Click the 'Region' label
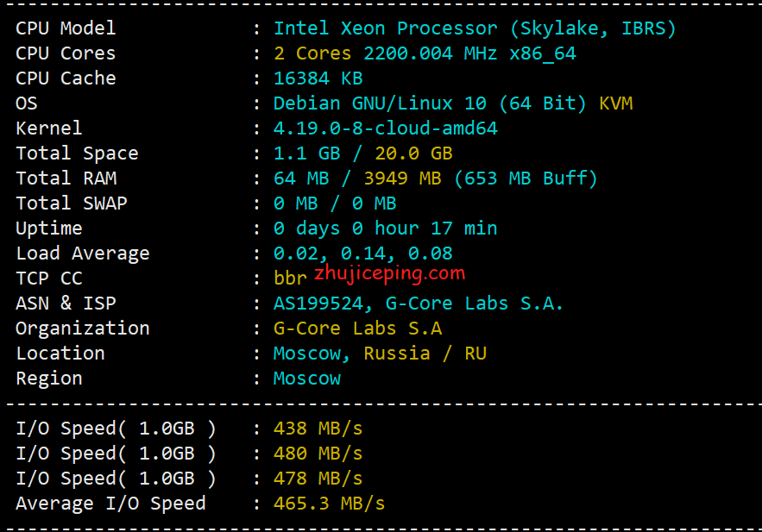 48,379
